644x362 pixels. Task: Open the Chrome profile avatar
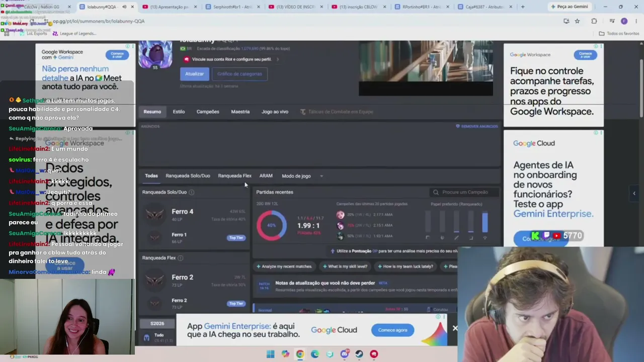624,21
